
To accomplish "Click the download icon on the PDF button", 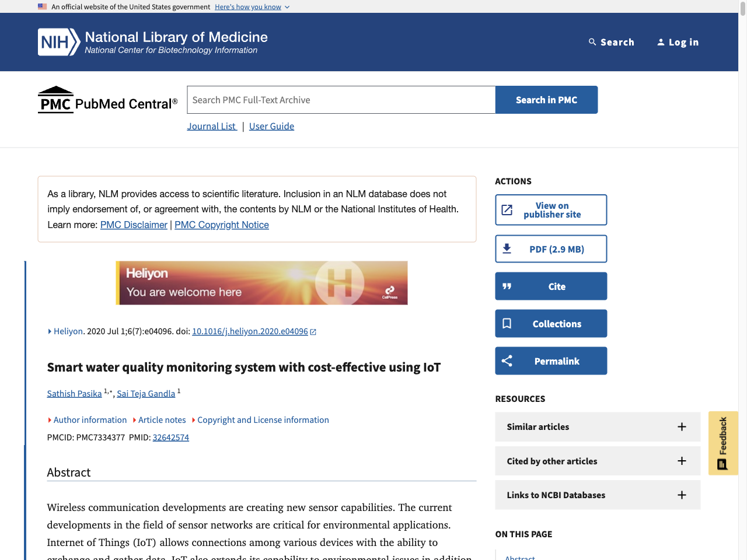I will coord(507,249).
